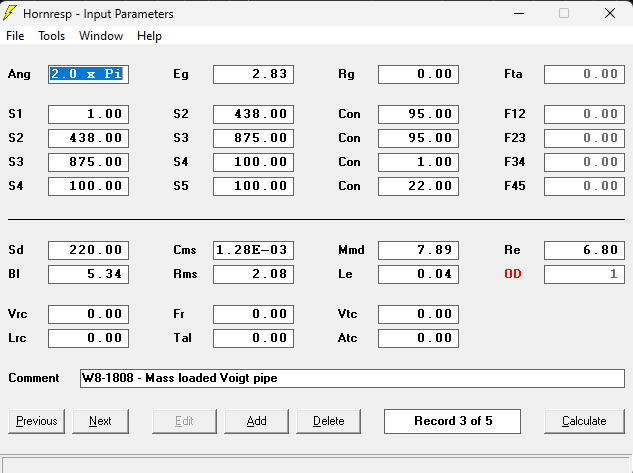
Task: Click the Rg input field
Action: click(x=419, y=74)
